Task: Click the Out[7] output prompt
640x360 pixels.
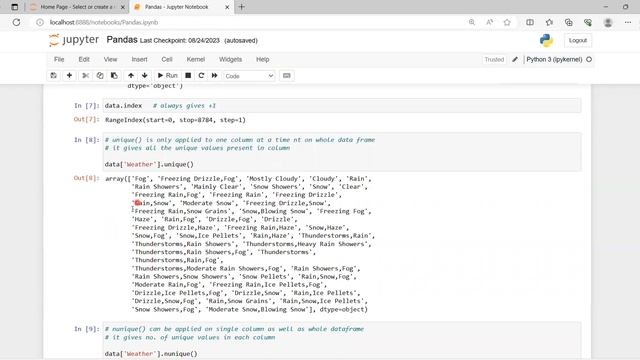Action: point(87,119)
